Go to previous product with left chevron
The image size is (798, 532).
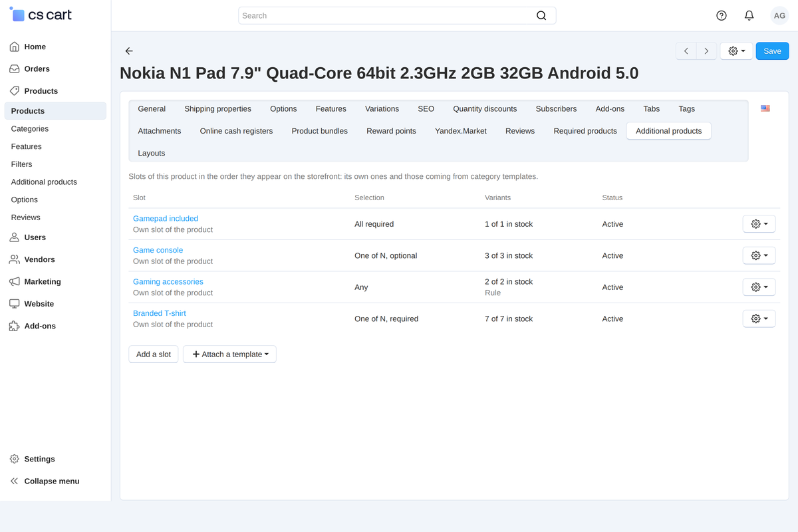[686, 51]
